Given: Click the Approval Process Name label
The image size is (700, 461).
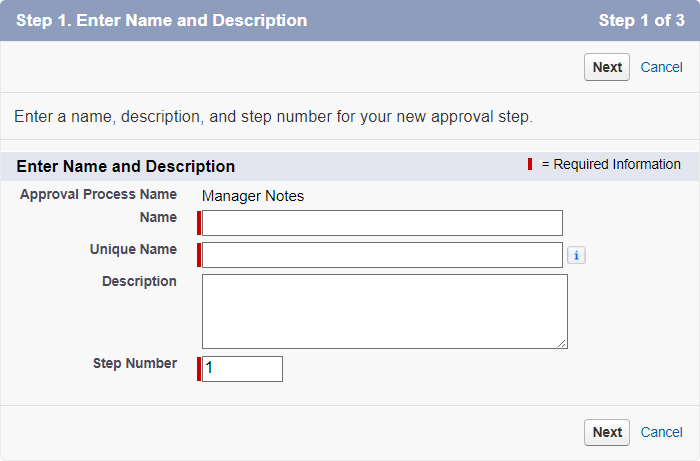Looking at the screenshot, I should 98,194.
